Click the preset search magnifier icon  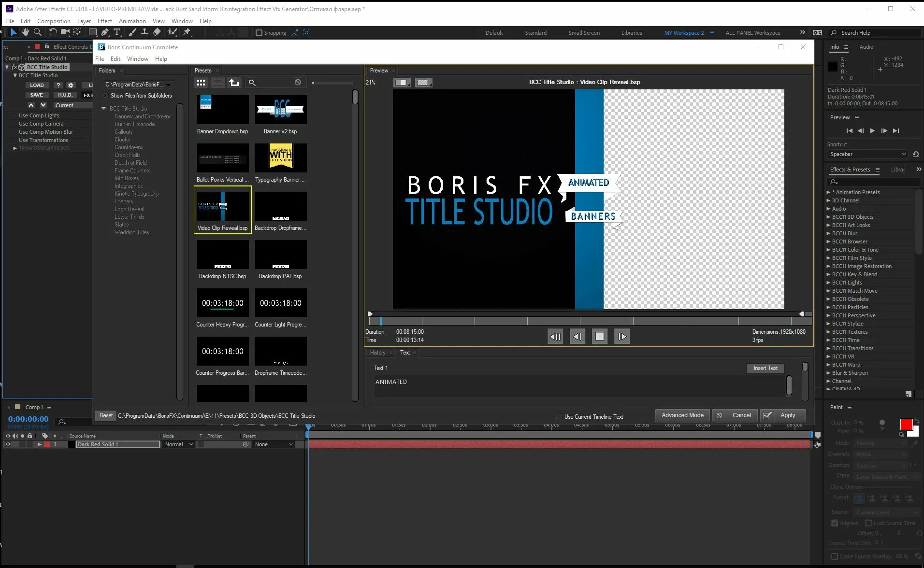tap(252, 83)
